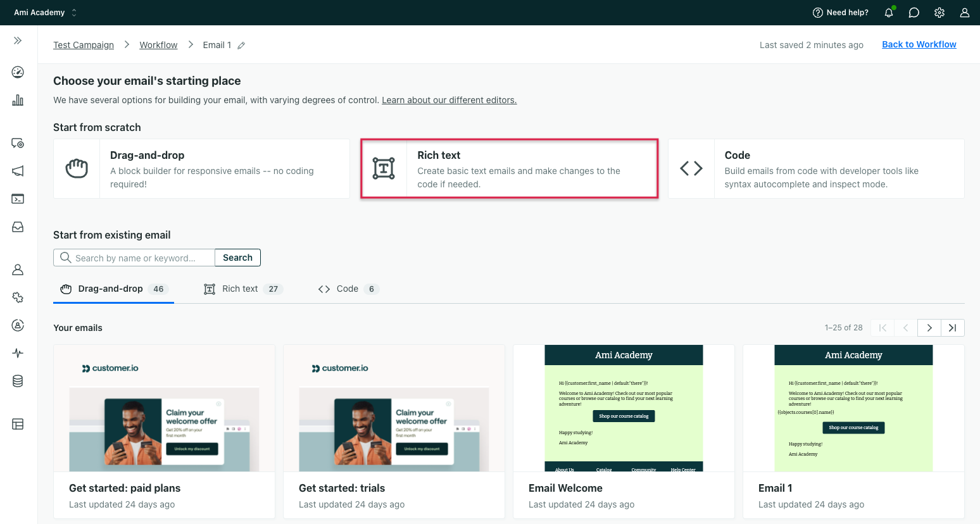The height and width of the screenshot is (524, 980).
Task: Open Segments puzzle piece icon in sidebar
Action: click(18, 297)
